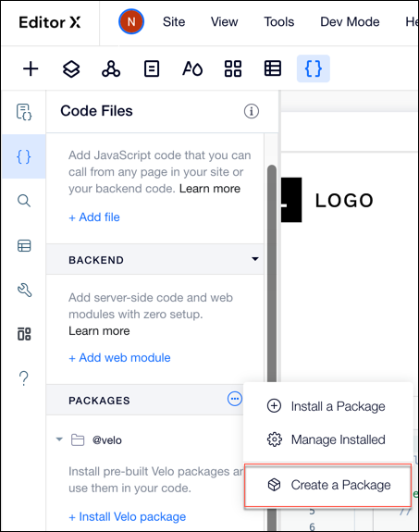Choose Install a Package from menu
Screen dimensions: 419x532
(x=327, y=406)
